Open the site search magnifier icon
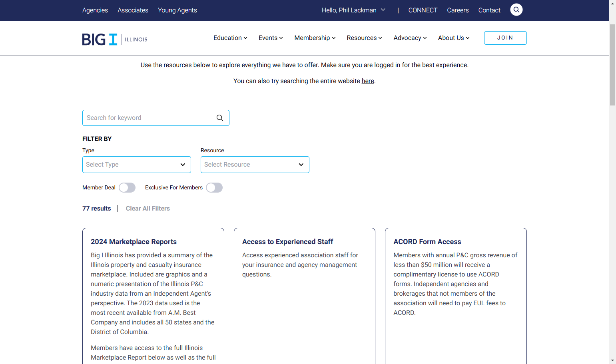The width and height of the screenshot is (616, 364). pos(516,10)
